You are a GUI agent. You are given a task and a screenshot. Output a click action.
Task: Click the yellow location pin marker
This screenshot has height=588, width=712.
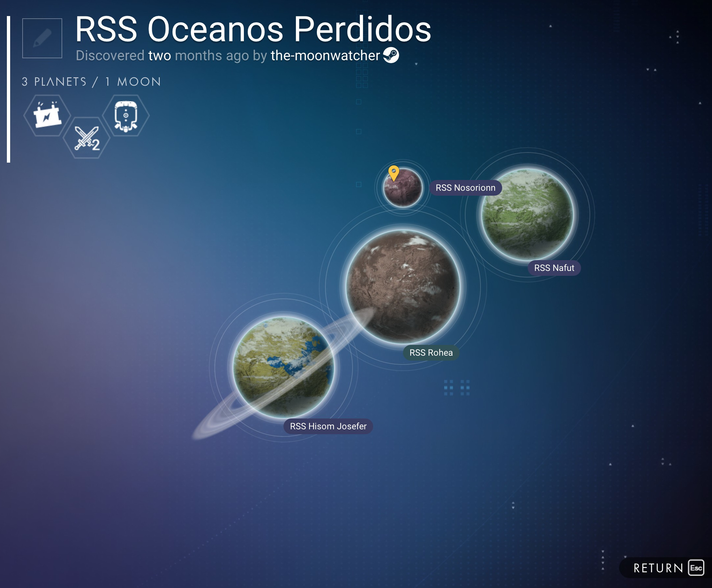tap(393, 173)
